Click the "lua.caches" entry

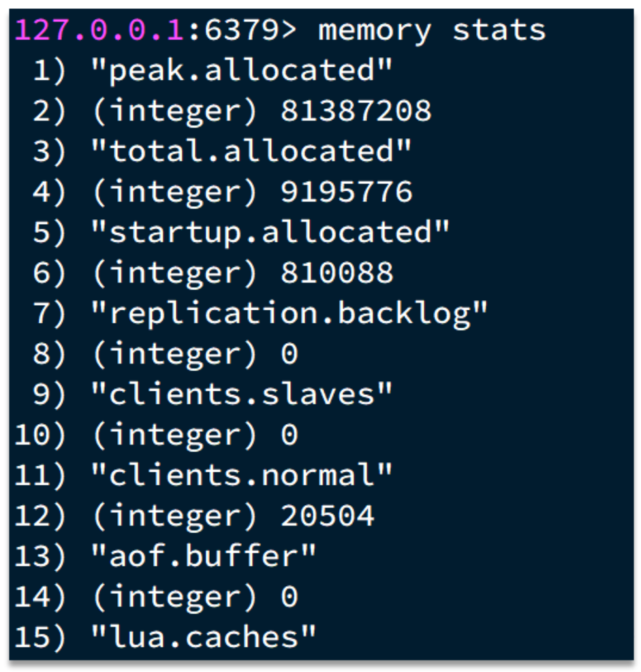point(204,638)
